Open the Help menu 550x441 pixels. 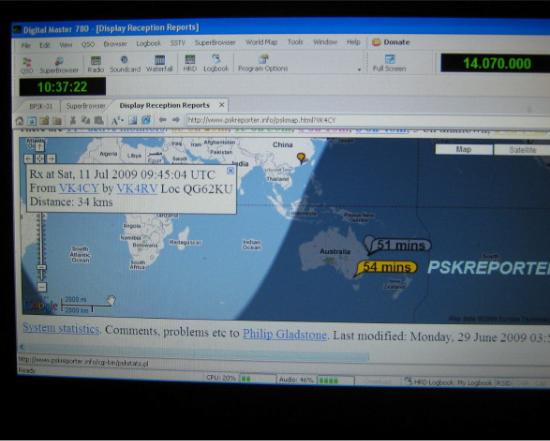click(353, 42)
